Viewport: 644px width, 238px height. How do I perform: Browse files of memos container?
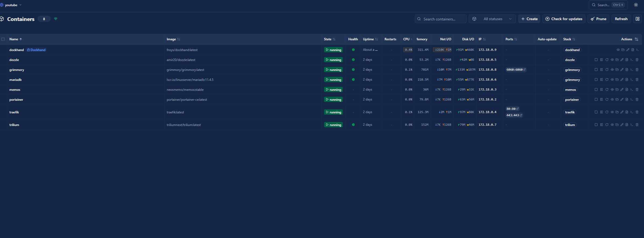(x=617, y=89)
